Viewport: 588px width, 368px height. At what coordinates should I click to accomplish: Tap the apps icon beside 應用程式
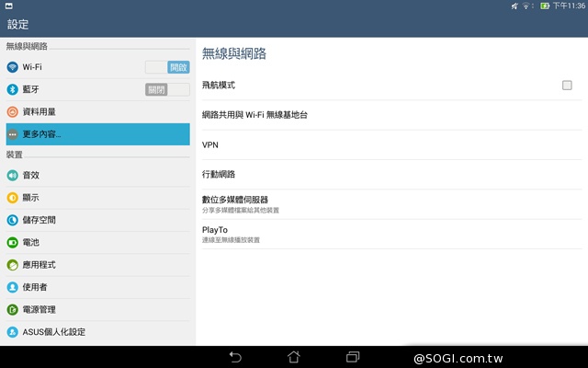coord(12,265)
